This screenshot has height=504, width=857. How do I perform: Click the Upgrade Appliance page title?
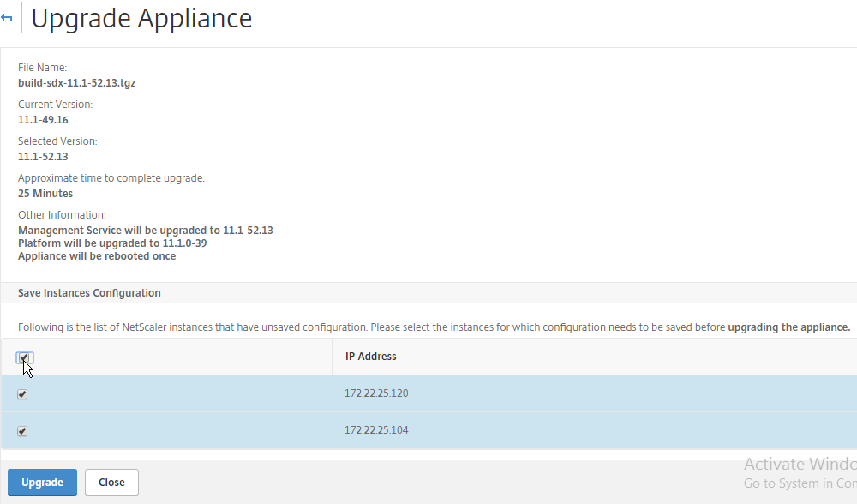(x=141, y=18)
